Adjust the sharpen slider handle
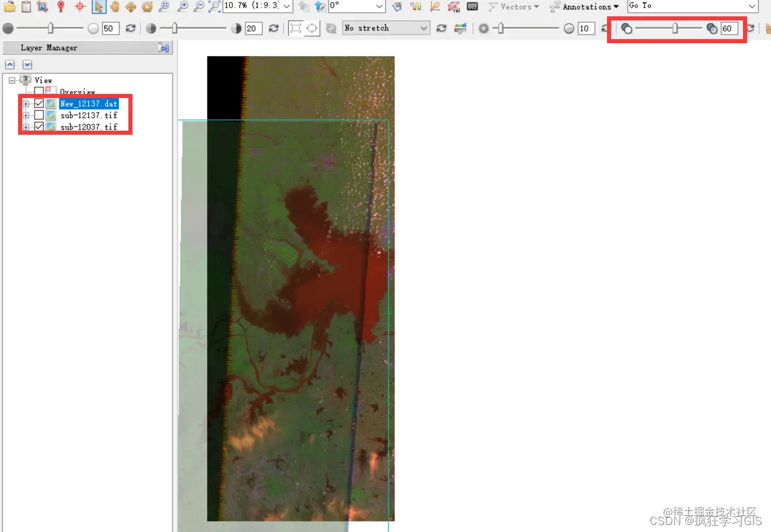Image resolution: width=771 pixels, height=532 pixels. pyautogui.click(x=501, y=28)
